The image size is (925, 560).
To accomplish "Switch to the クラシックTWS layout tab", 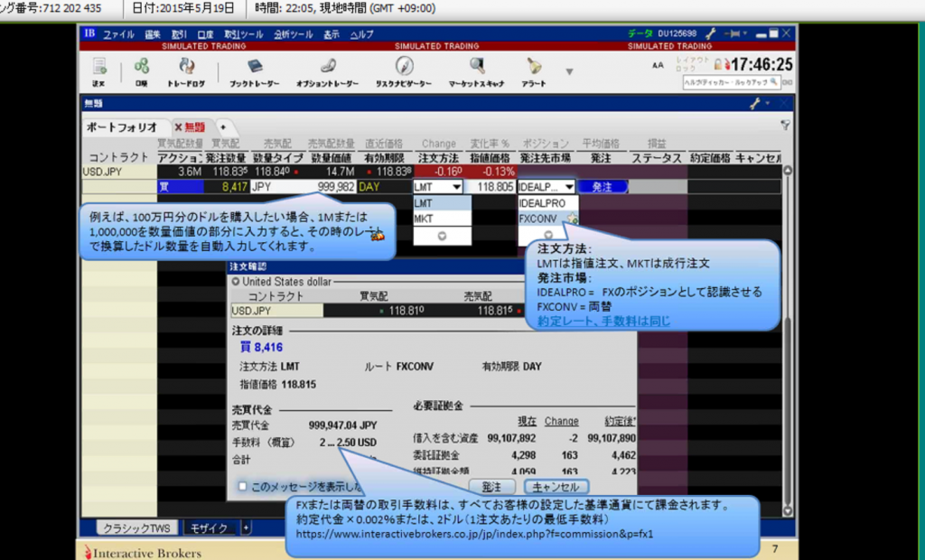I will click(136, 528).
